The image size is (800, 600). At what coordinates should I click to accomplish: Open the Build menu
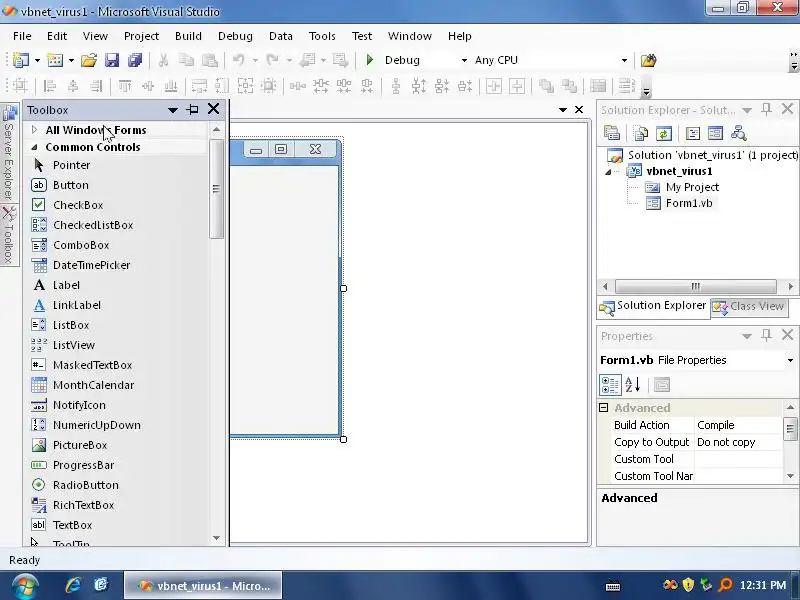pyautogui.click(x=188, y=36)
